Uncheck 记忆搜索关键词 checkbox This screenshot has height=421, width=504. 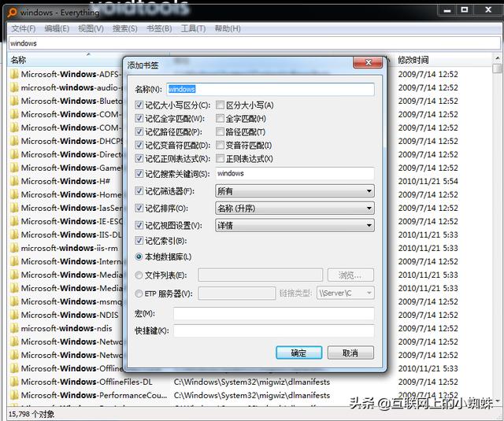pos(139,174)
